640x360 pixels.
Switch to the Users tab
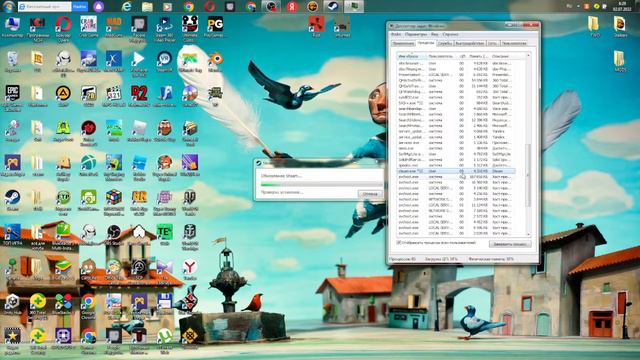click(x=514, y=43)
